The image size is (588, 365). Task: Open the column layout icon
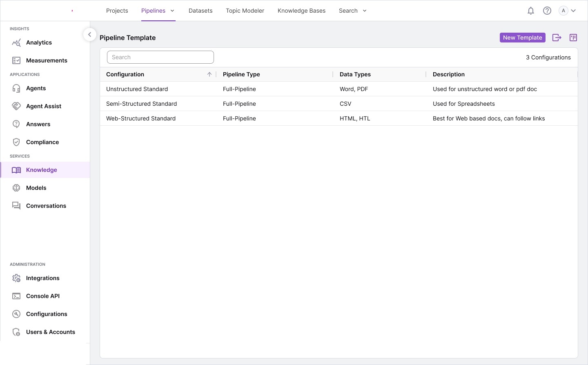(573, 37)
